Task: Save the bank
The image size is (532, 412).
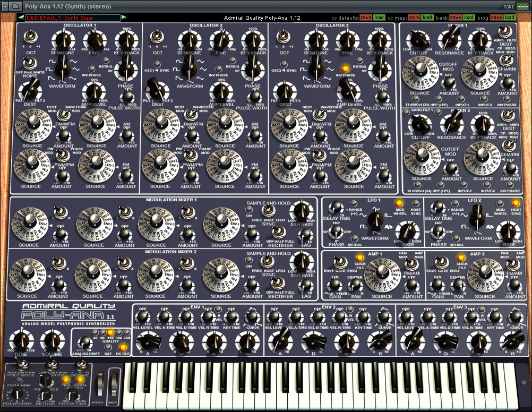Action: (x=456, y=18)
